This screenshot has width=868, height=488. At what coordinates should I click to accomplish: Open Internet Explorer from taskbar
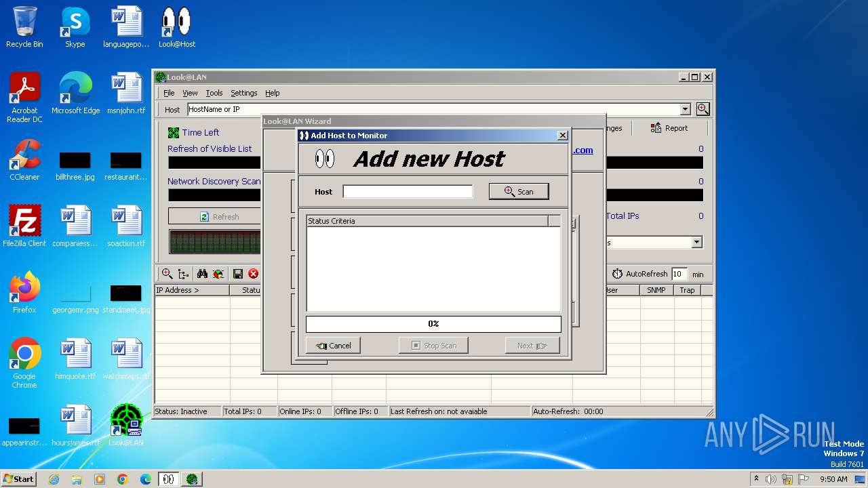[54, 479]
